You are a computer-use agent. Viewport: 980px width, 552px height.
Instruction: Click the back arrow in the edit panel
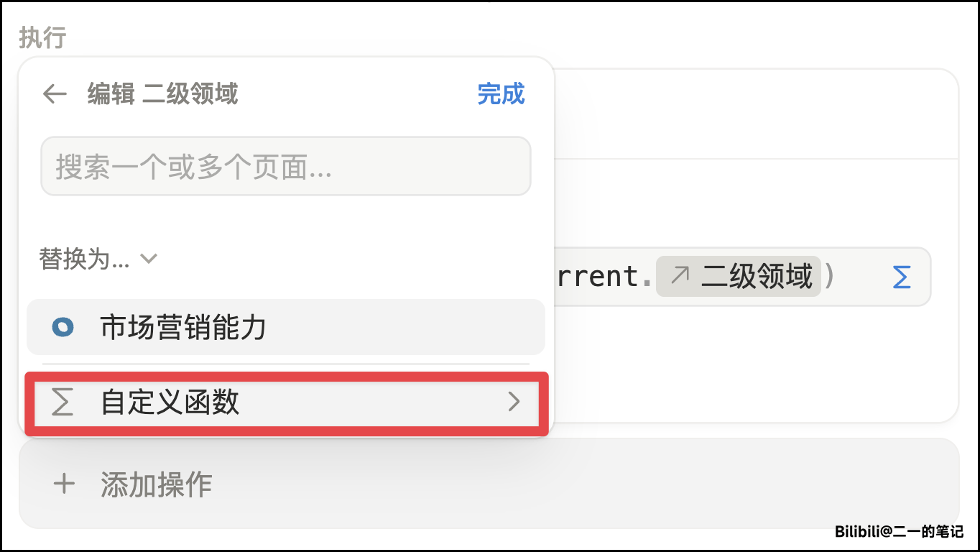pos(55,94)
